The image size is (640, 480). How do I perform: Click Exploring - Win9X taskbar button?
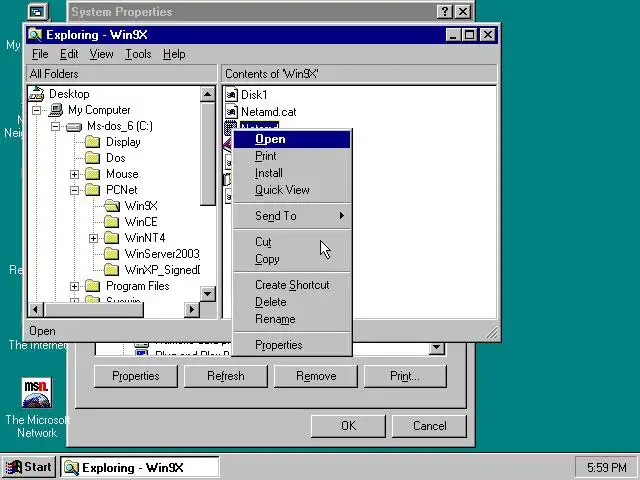coord(140,467)
